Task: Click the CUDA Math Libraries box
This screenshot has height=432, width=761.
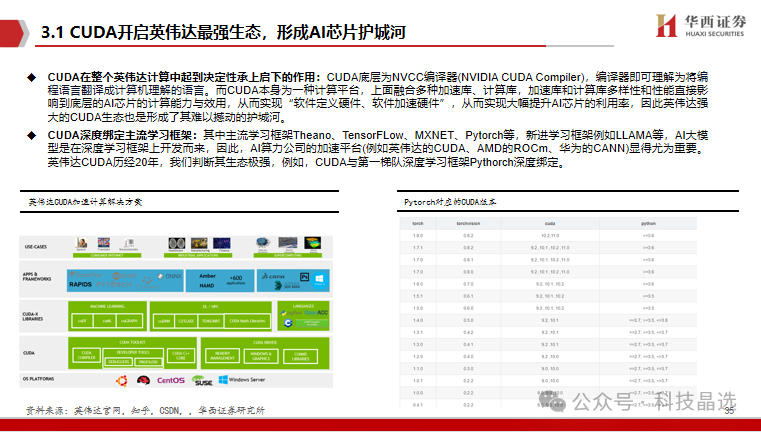Action: pyautogui.click(x=247, y=321)
